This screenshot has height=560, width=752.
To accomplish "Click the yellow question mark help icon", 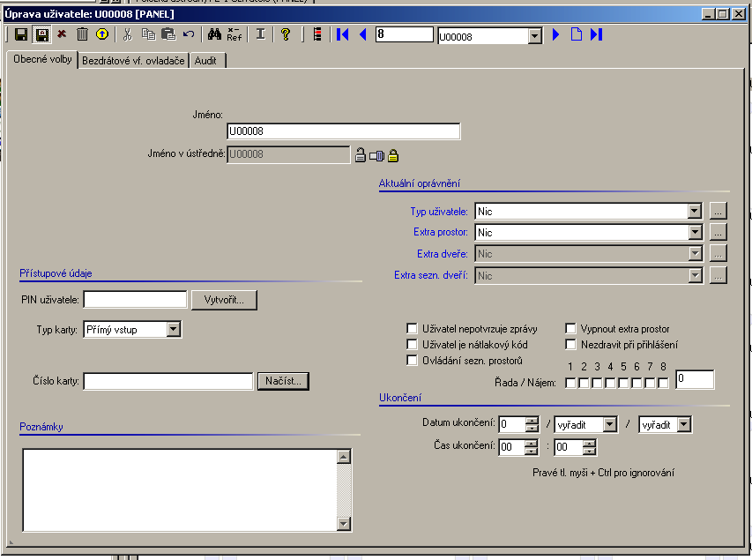I will 286,34.
